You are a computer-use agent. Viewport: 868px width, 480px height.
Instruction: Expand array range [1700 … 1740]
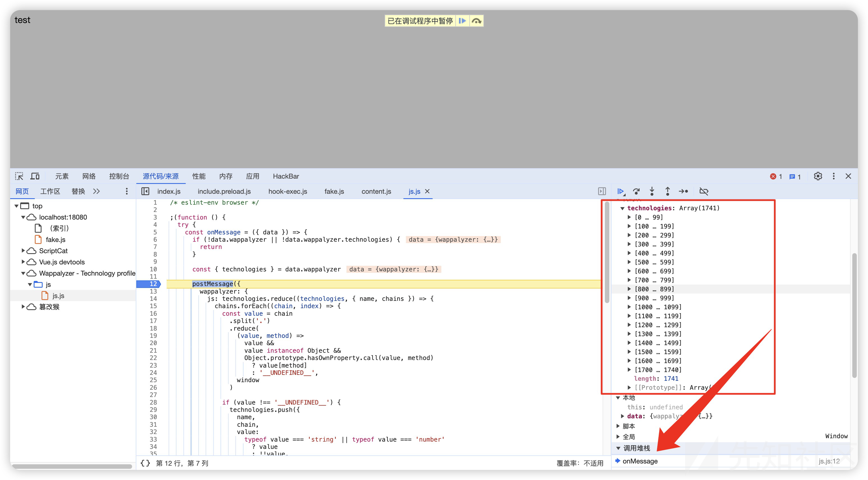[x=629, y=370]
